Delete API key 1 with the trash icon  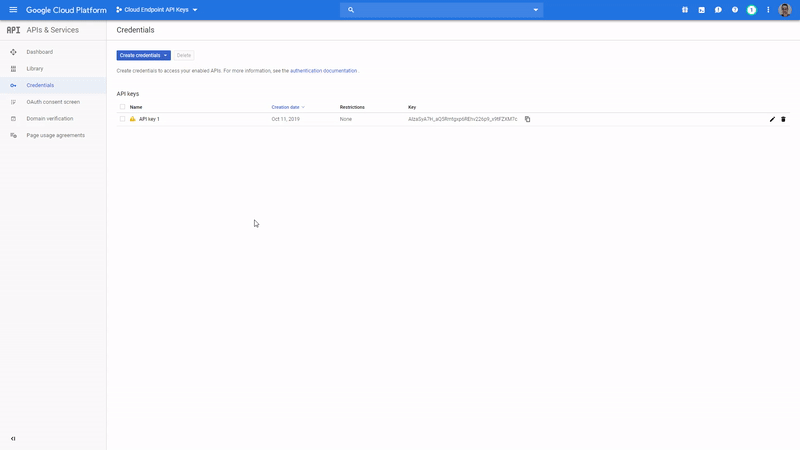(x=783, y=119)
